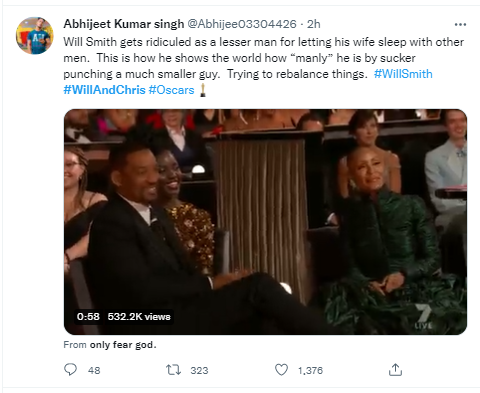Click the #WillSmith hashtag
480x393 pixels.
(x=403, y=74)
